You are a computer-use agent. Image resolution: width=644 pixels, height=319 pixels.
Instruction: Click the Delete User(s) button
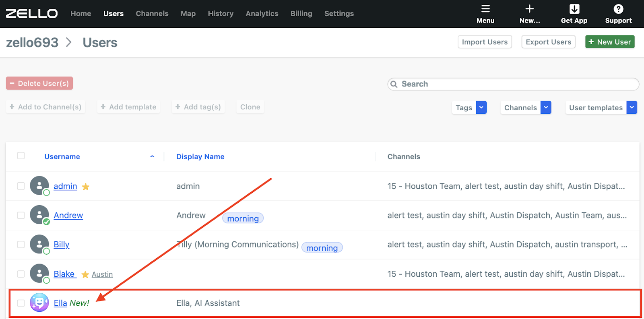(x=39, y=83)
